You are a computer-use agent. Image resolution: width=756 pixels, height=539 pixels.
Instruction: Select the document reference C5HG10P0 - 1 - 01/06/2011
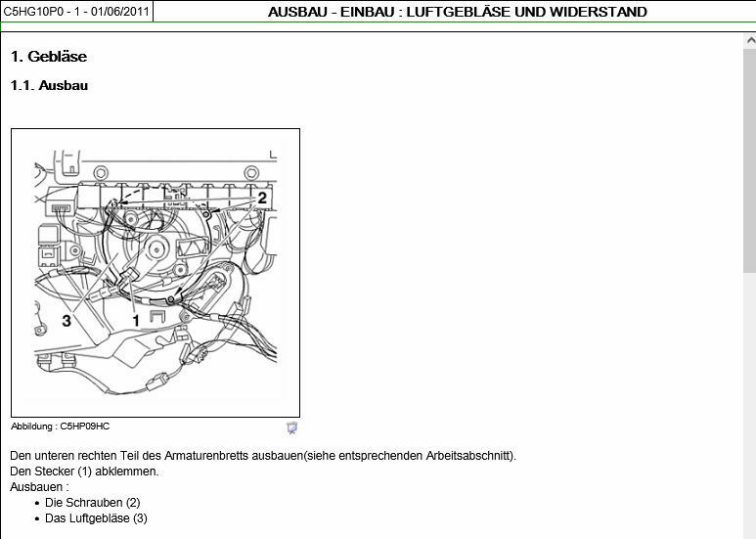pyautogui.click(x=76, y=11)
